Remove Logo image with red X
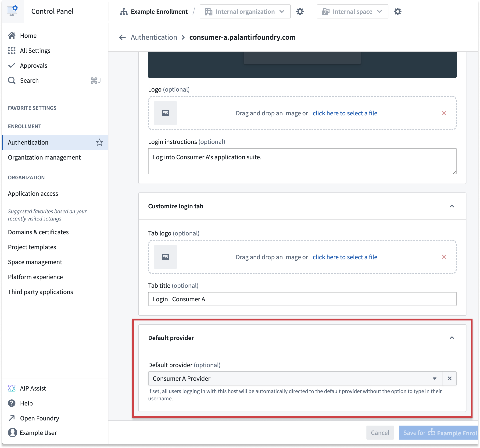This screenshot has height=448, width=480. click(x=444, y=113)
